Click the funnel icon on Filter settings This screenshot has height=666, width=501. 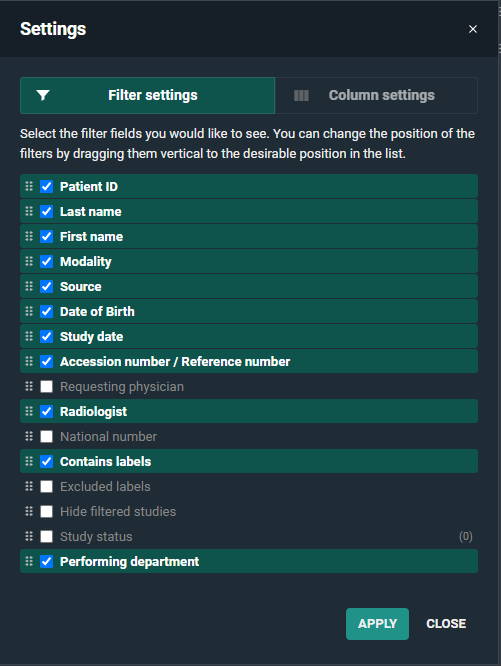point(43,95)
